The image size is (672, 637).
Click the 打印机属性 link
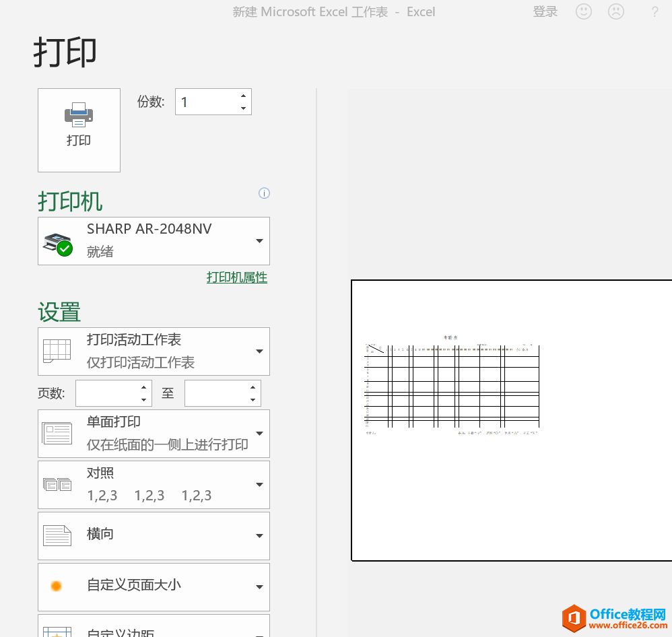tap(236, 277)
